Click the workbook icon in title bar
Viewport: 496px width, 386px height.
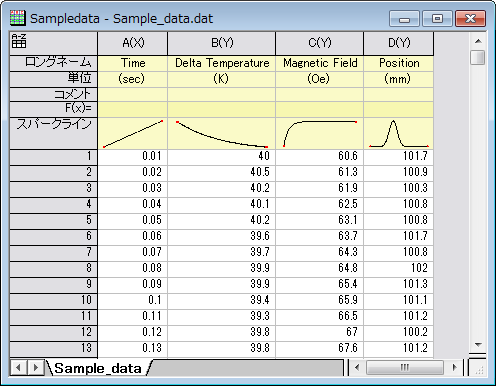(17, 18)
